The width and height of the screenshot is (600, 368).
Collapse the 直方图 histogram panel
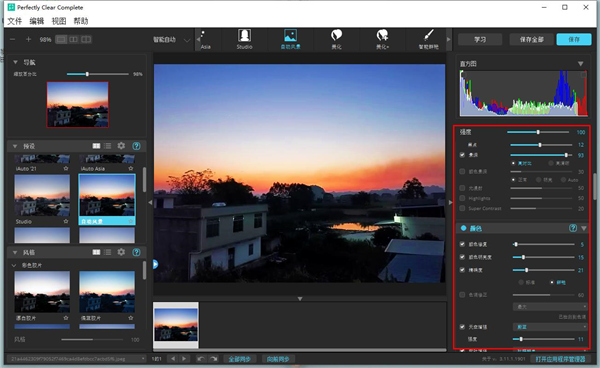point(580,64)
